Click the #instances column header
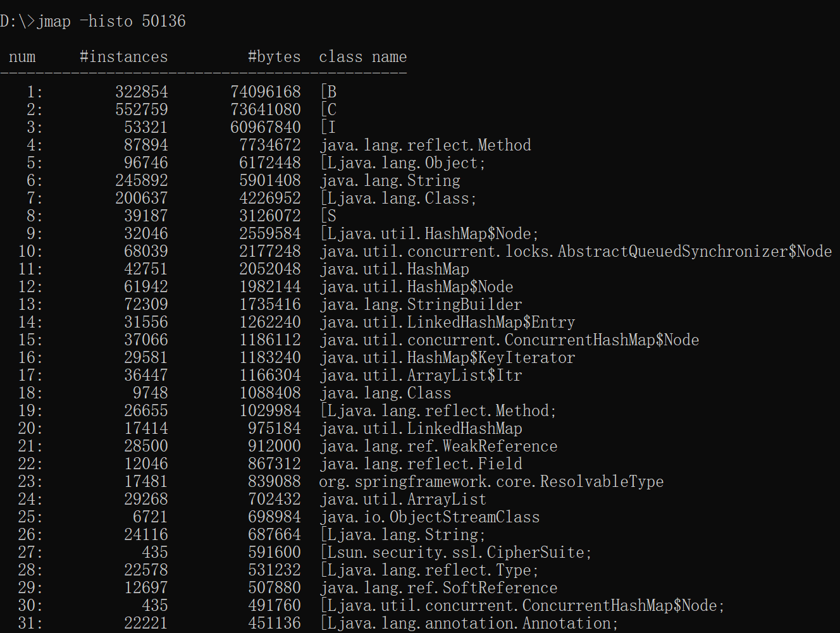 (123, 56)
